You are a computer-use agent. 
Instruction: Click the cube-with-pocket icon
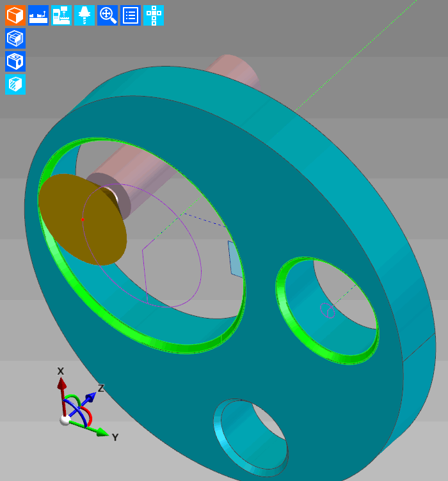tap(15, 38)
